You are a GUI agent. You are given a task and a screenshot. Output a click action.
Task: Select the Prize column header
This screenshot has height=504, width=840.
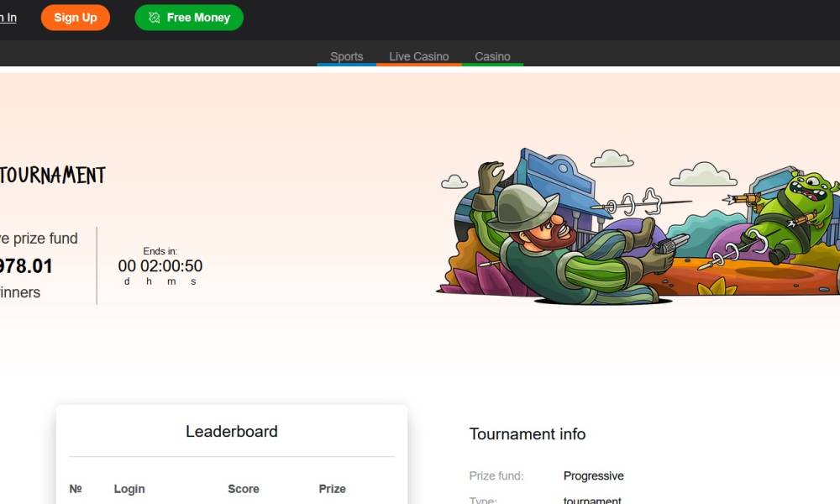pos(332,489)
